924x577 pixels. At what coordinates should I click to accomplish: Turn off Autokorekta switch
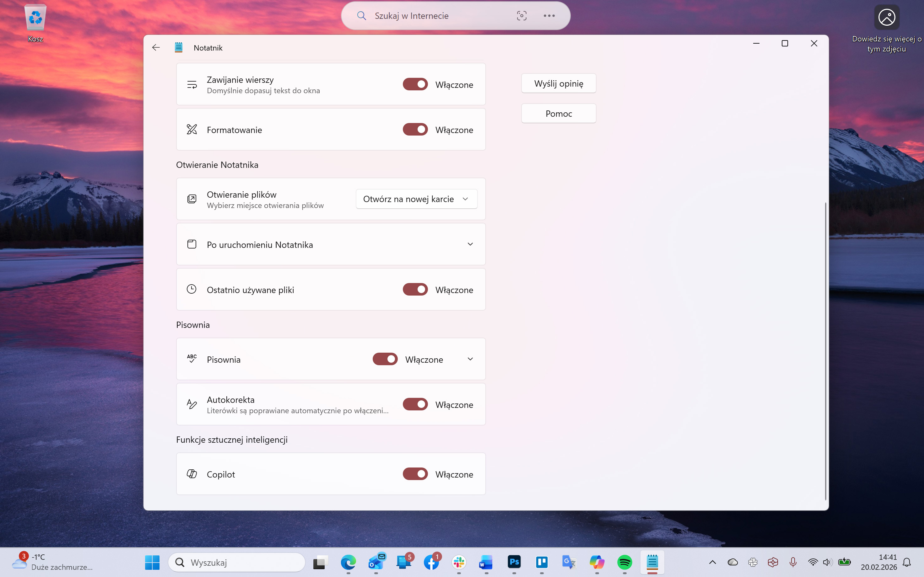click(415, 404)
